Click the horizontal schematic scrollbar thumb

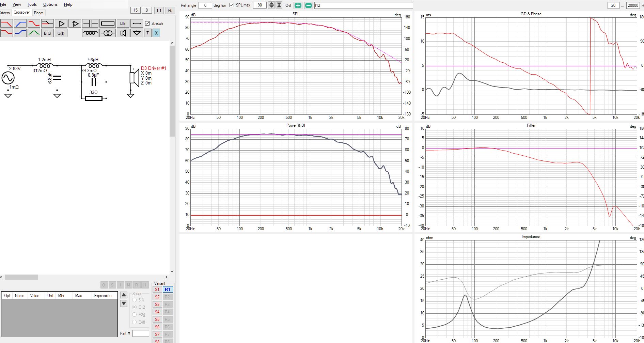pyautogui.click(x=21, y=277)
